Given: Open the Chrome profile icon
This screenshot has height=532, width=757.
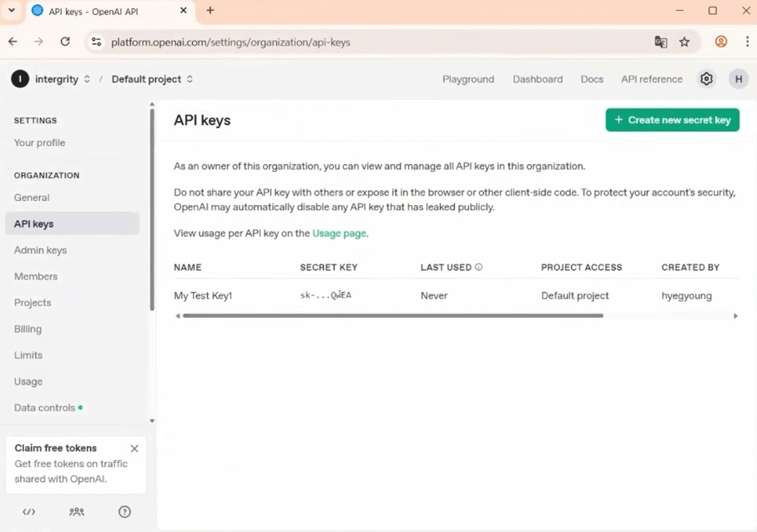Looking at the screenshot, I should (721, 42).
